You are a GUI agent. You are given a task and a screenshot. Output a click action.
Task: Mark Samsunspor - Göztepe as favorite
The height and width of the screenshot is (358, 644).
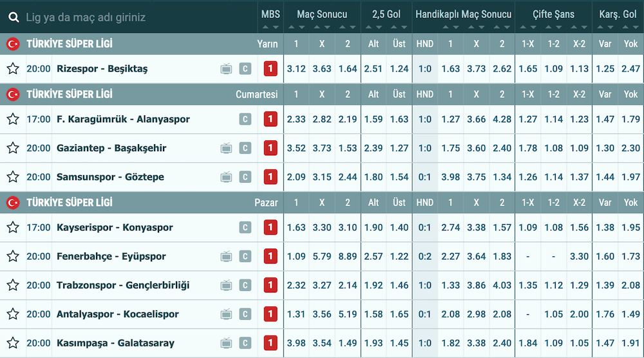point(13,177)
